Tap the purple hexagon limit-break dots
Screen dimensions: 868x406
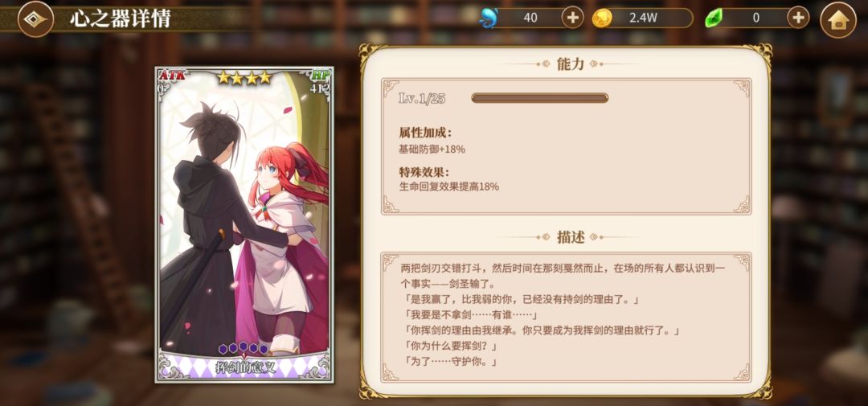pyautogui.click(x=244, y=348)
